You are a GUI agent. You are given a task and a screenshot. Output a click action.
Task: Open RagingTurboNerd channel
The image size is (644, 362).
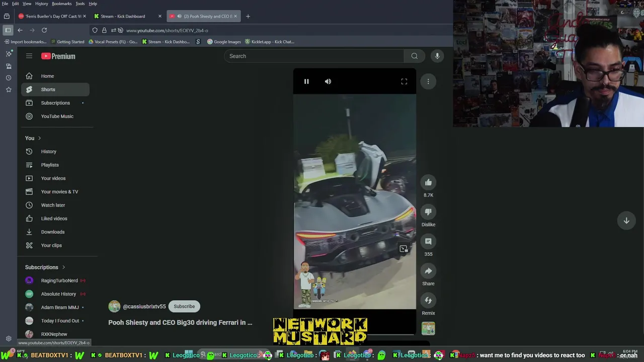click(55, 281)
